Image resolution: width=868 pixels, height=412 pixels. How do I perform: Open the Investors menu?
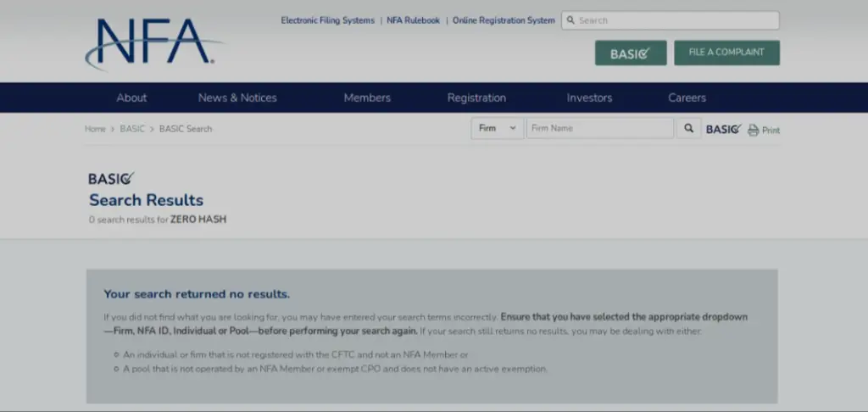[589, 98]
